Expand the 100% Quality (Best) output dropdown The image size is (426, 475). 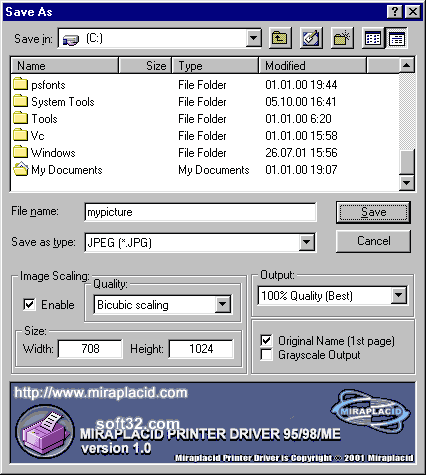click(398, 295)
